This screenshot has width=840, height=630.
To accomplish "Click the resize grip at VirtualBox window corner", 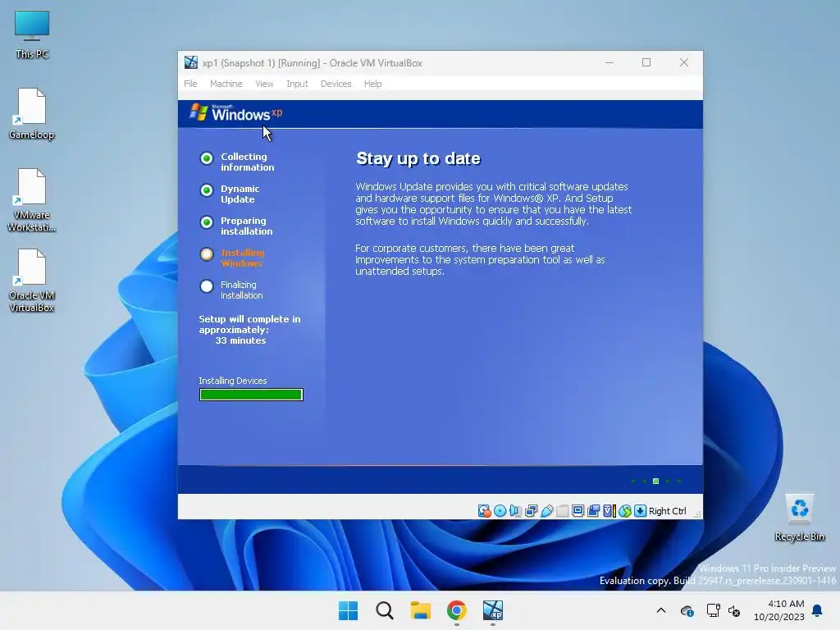I will [697, 514].
